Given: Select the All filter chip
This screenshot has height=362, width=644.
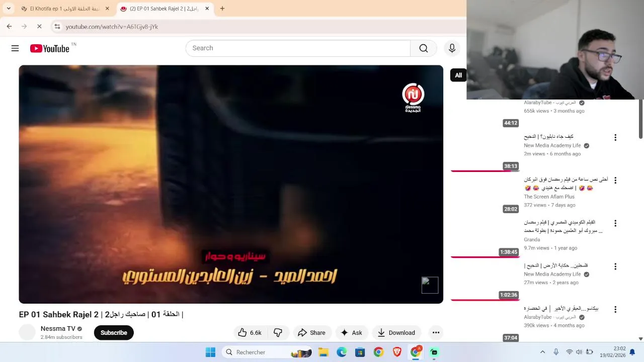Looking at the screenshot, I should pyautogui.click(x=458, y=75).
